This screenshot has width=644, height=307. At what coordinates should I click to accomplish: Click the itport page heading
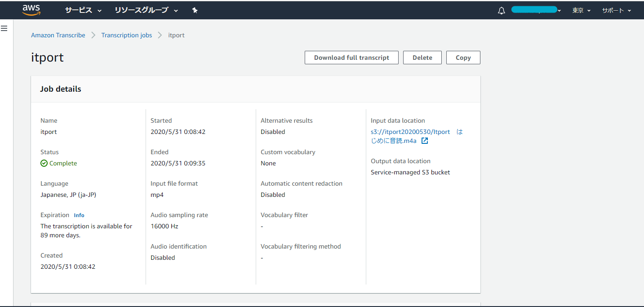pyautogui.click(x=47, y=57)
